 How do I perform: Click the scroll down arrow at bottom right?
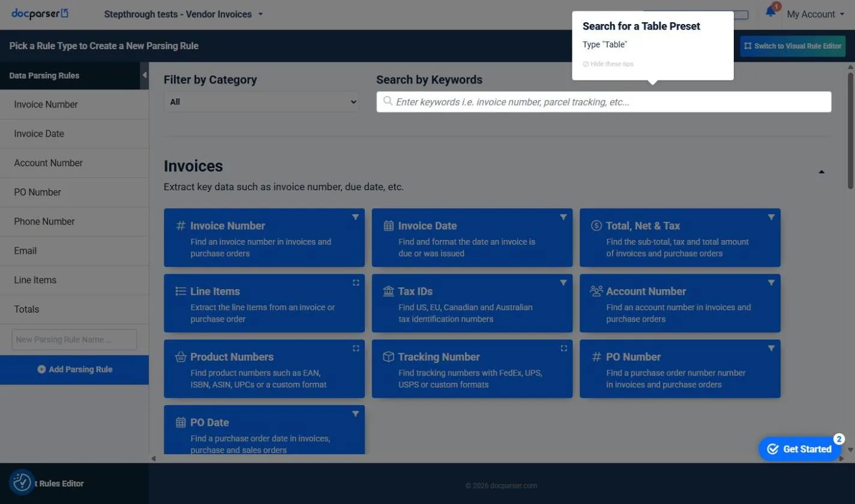coord(850,449)
